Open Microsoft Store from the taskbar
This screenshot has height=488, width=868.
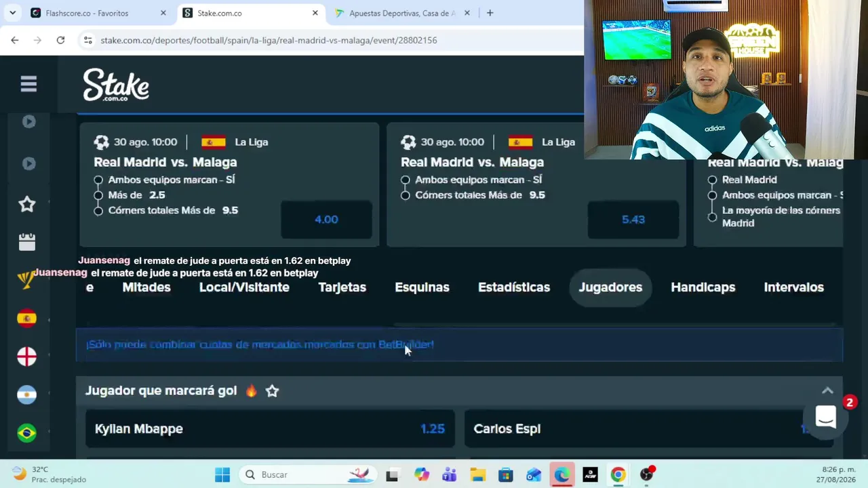pos(506,474)
